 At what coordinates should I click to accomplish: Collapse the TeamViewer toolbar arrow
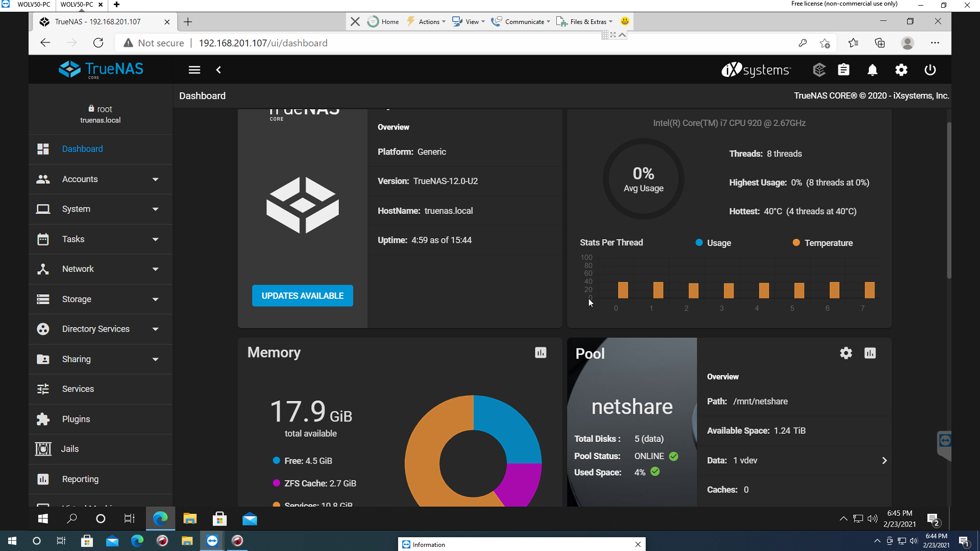coord(623,35)
